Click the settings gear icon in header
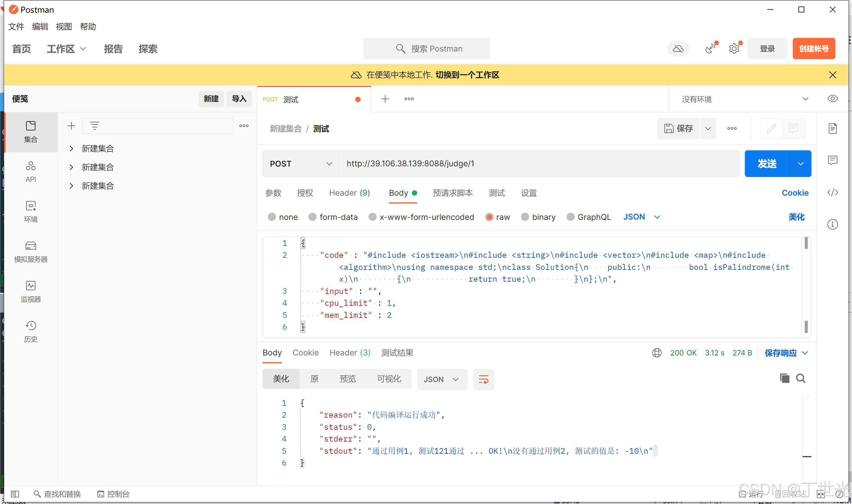 pyautogui.click(x=734, y=49)
